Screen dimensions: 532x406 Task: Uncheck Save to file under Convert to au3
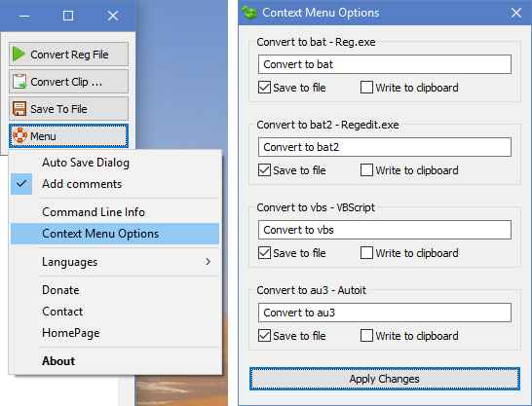tap(264, 336)
